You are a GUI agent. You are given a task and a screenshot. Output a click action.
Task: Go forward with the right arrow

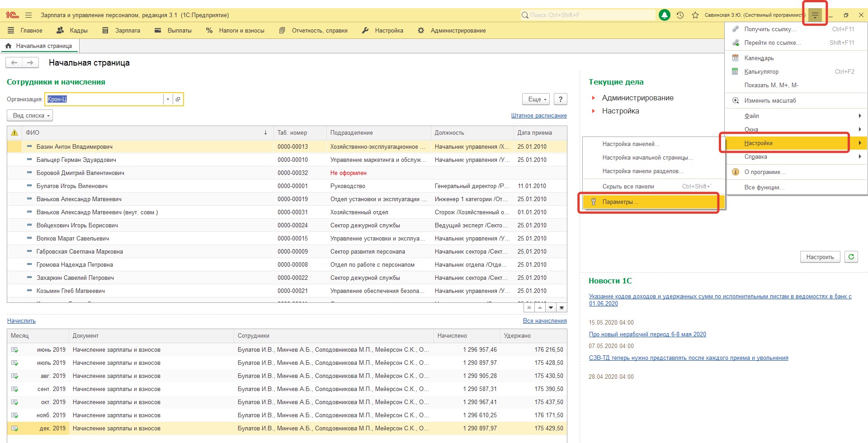[30, 62]
